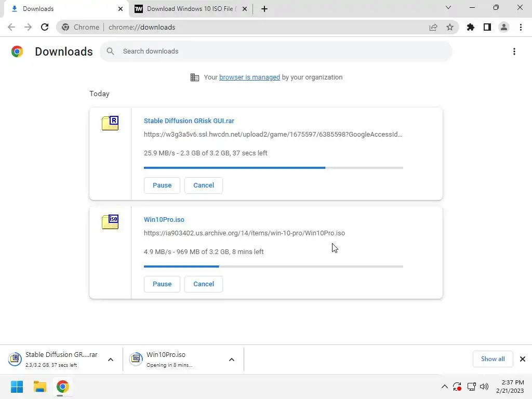Cancel the Stable Diffusion download

pos(204,185)
